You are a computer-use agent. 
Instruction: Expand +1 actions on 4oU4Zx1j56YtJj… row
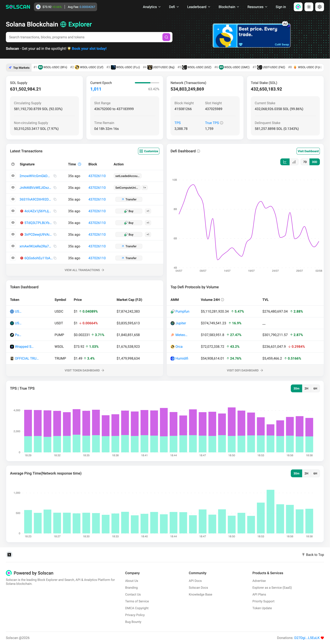[148, 211]
